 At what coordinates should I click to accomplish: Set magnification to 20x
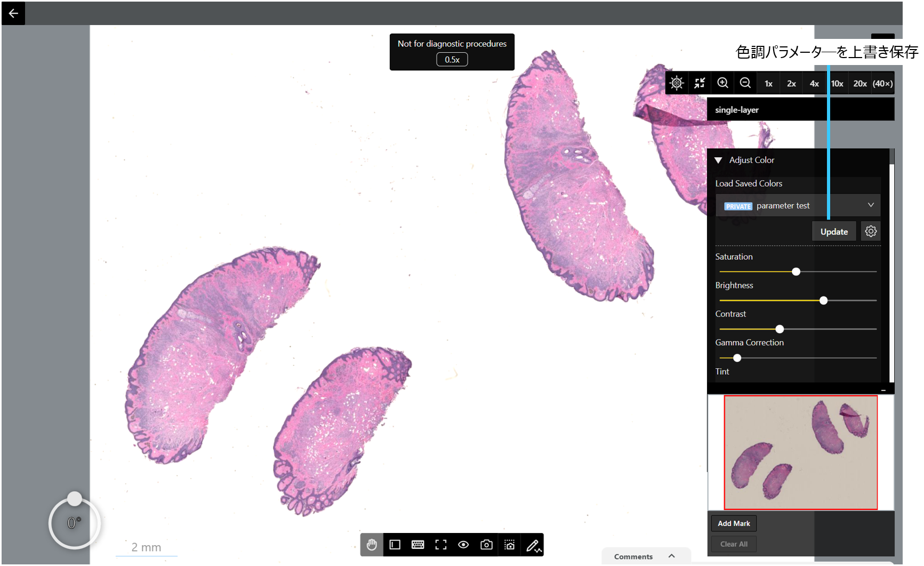[x=859, y=84]
